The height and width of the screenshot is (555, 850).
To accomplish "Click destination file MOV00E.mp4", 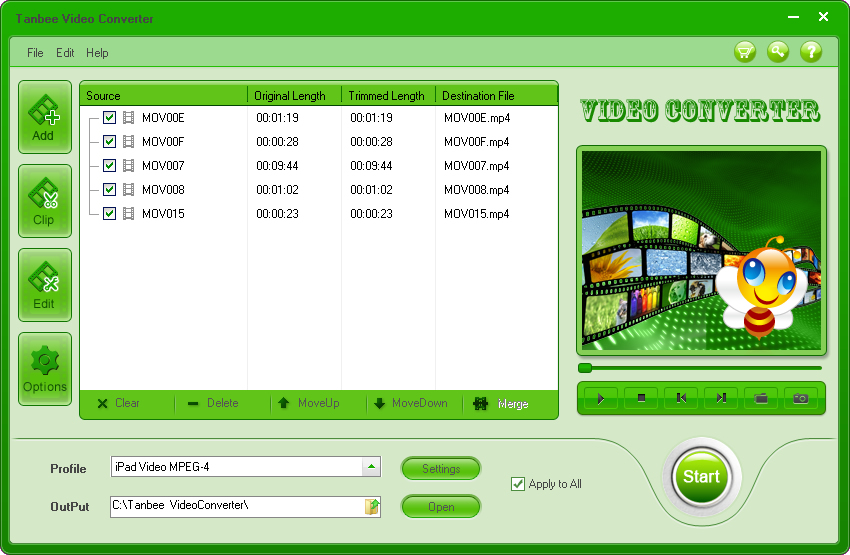I will point(476,118).
